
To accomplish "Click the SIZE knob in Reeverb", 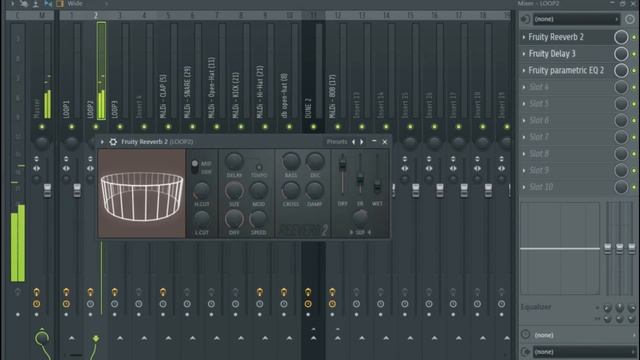I will (234, 190).
